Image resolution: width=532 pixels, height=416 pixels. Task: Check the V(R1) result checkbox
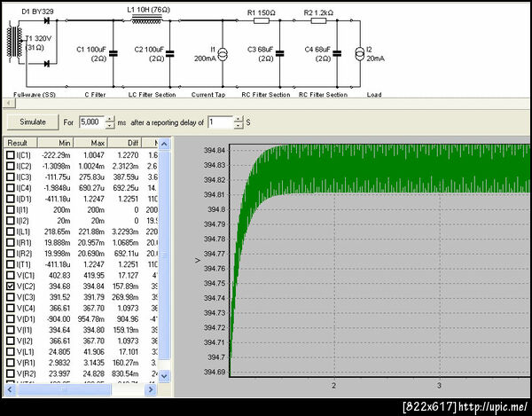tap(11, 363)
